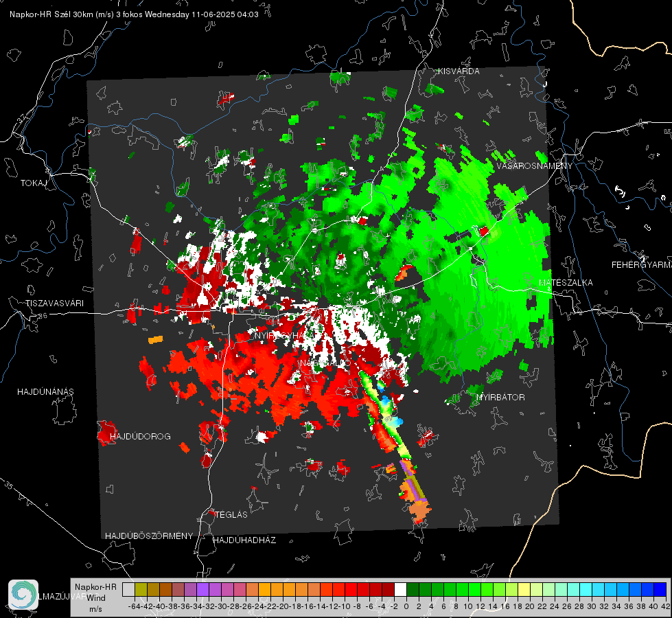This screenshot has height=618, width=672.
Task: Select the HAJDÚDOROG town label
Action: pos(140,436)
